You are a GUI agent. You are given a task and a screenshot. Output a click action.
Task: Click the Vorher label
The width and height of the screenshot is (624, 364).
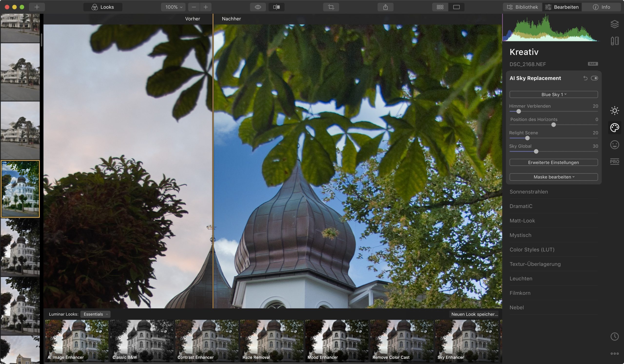(x=192, y=19)
